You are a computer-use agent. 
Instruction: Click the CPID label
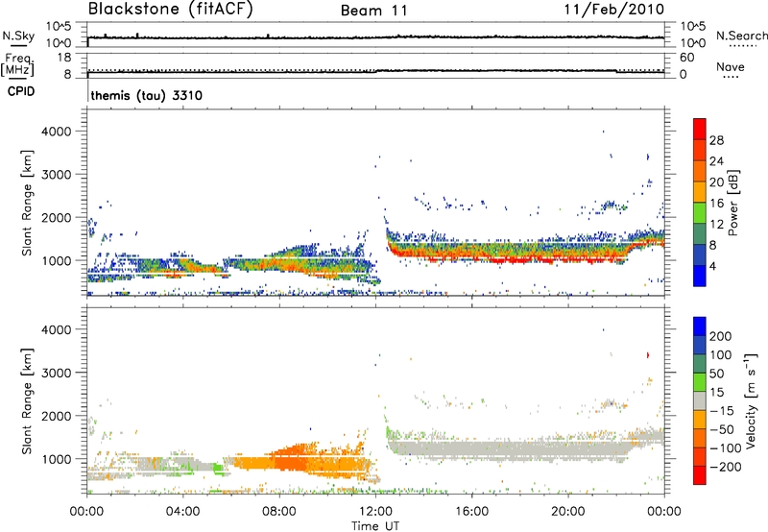point(21,91)
